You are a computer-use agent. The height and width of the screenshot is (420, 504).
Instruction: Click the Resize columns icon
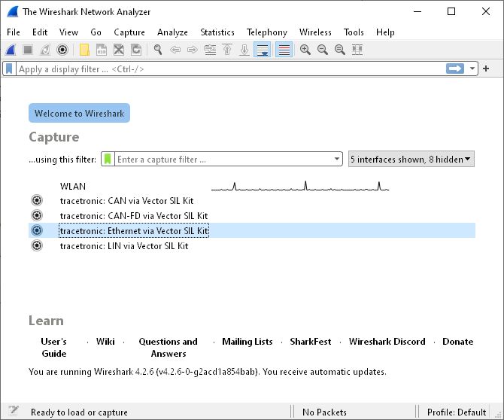tap(357, 50)
